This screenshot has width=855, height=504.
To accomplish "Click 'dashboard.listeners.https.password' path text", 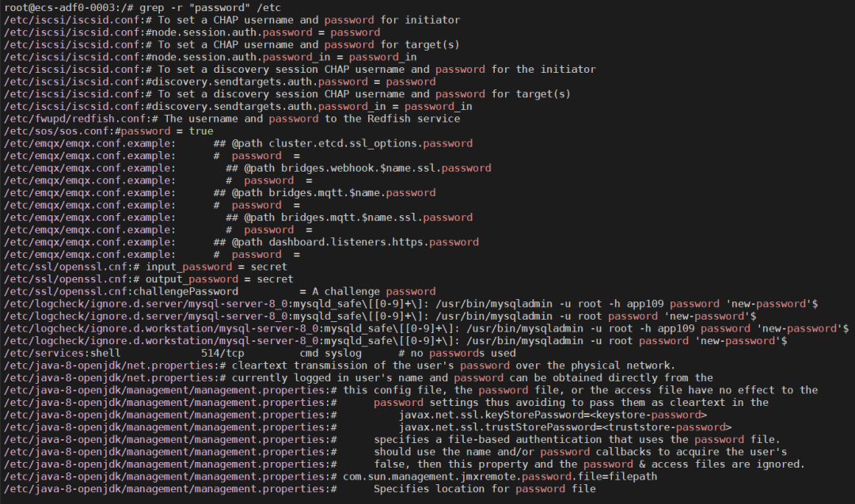I will pyautogui.click(x=374, y=242).
